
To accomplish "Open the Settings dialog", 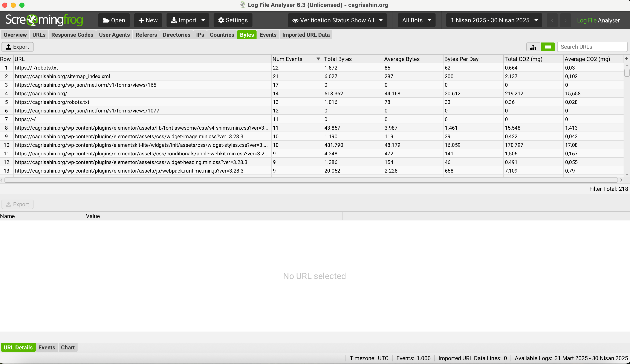I will click(x=233, y=20).
